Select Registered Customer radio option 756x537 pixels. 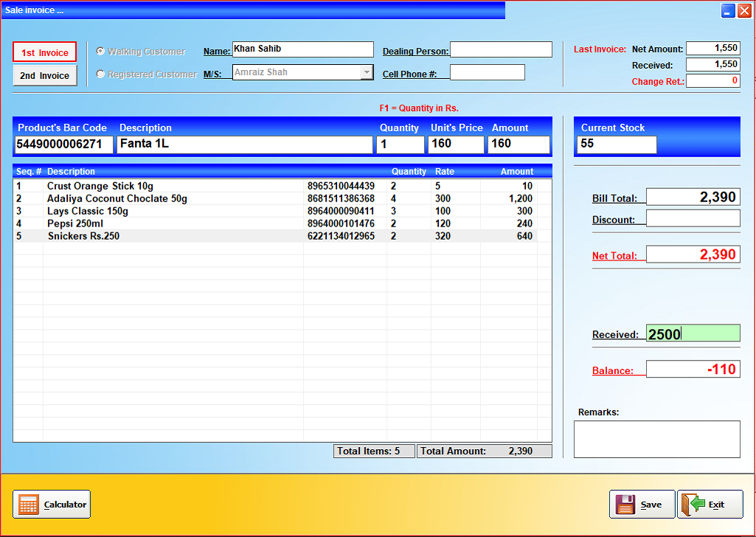100,75
